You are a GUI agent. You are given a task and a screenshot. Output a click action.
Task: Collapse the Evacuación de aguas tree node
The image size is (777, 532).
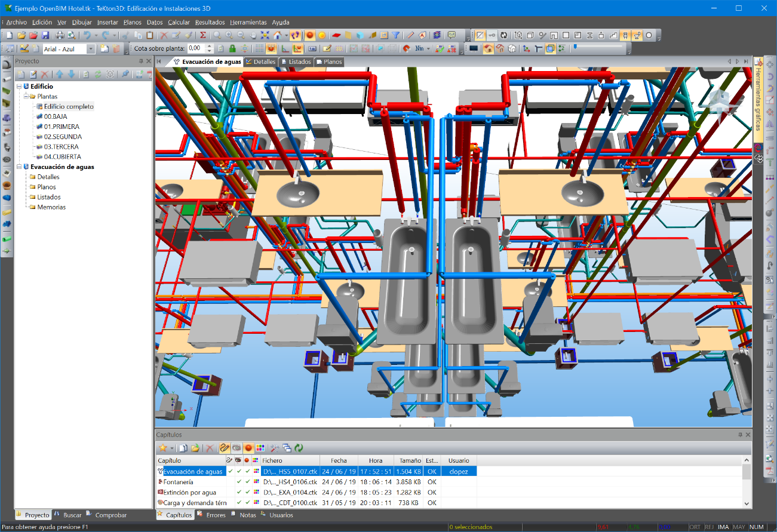click(19, 167)
